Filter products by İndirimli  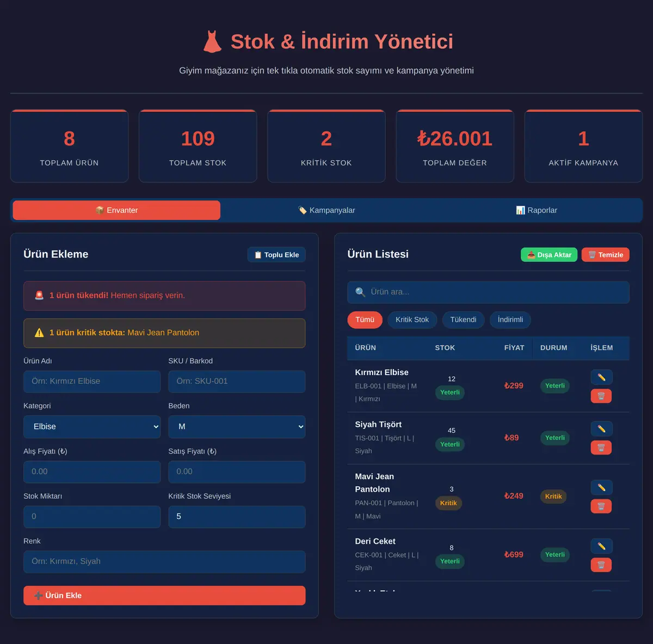pos(510,320)
